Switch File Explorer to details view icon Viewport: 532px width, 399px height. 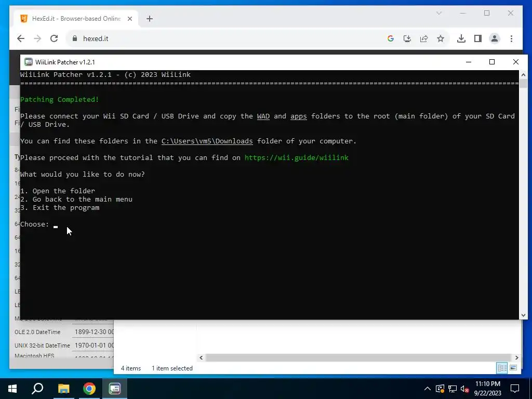(x=502, y=368)
